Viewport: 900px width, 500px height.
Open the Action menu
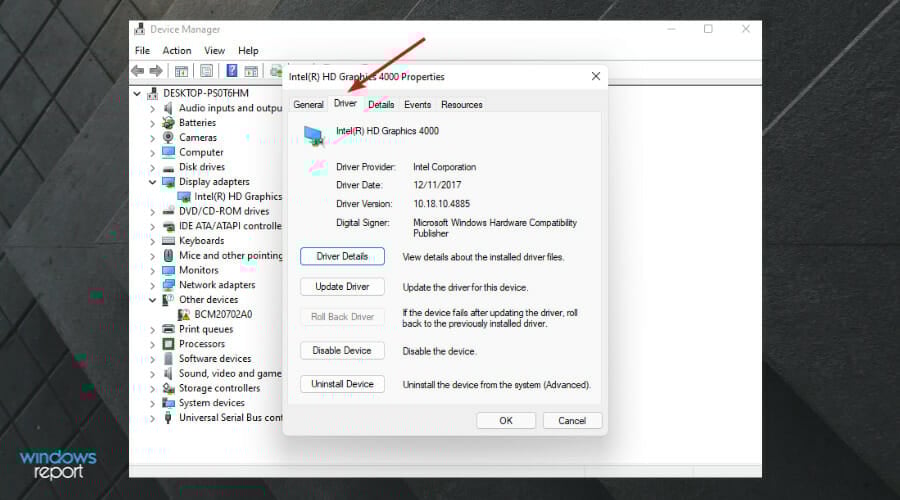point(177,51)
